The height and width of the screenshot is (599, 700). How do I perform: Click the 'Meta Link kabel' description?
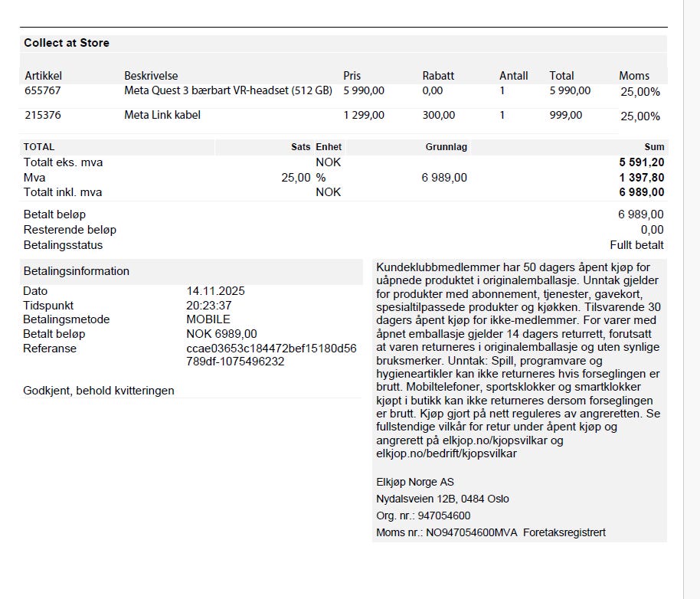click(162, 115)
